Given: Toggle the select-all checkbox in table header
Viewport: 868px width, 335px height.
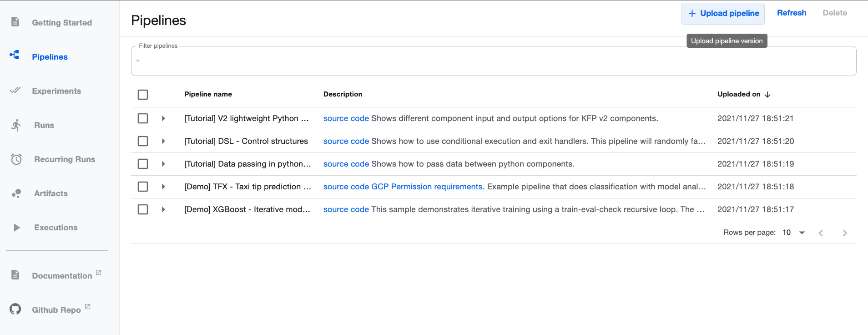Looking at the screenshot, I should 143,95.
